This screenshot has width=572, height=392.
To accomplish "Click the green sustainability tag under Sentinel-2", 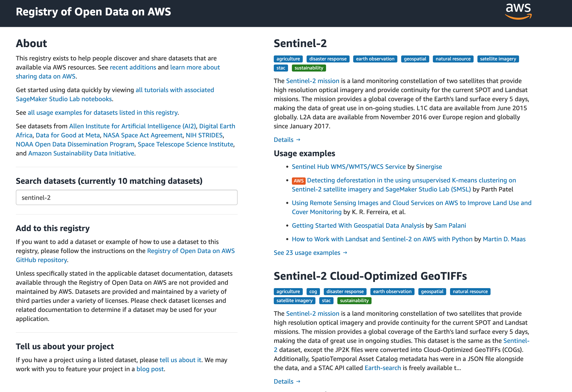I will point(309,68).
